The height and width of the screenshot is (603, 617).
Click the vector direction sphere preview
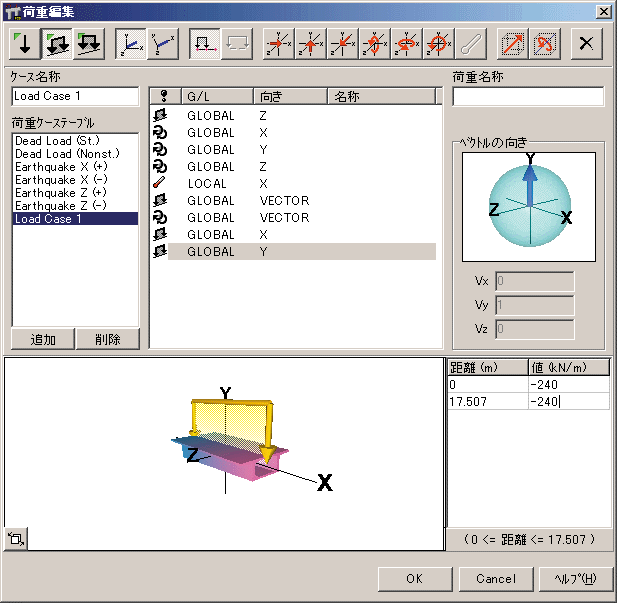click(x=529, y=207)
